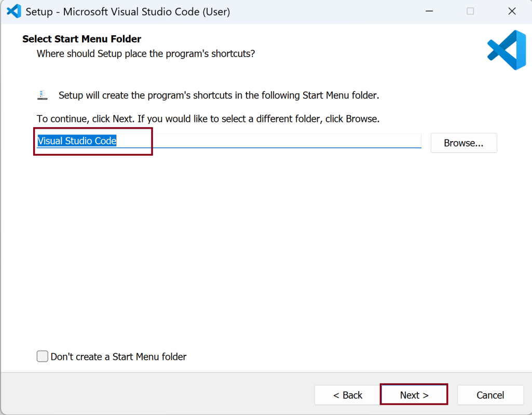Click the "Don't create a Start Menu folder" label text

click(118, 356)
